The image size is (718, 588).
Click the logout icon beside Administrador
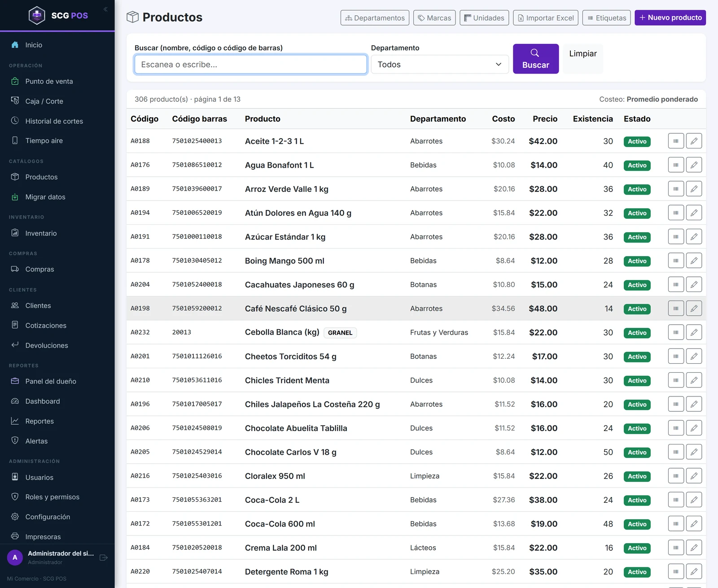click(x=104, y=558)
